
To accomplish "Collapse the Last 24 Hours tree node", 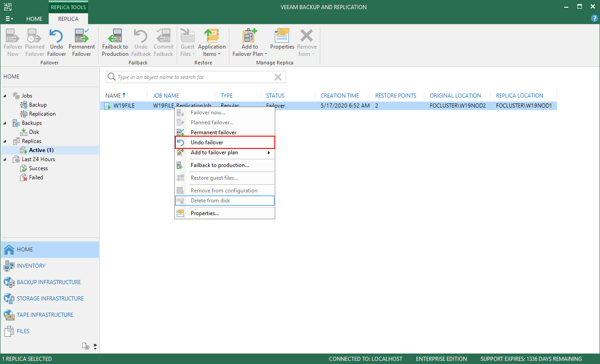I will click(x=5, y=159).
